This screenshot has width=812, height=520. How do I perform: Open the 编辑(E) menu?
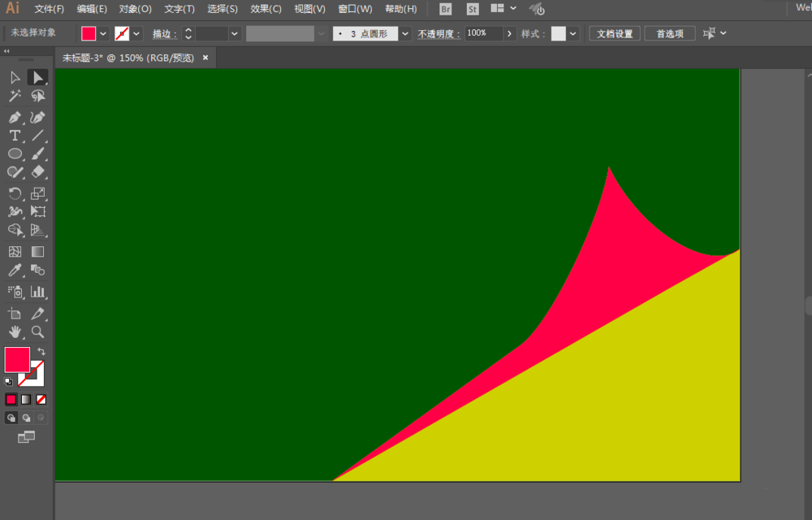click(92, 9)
